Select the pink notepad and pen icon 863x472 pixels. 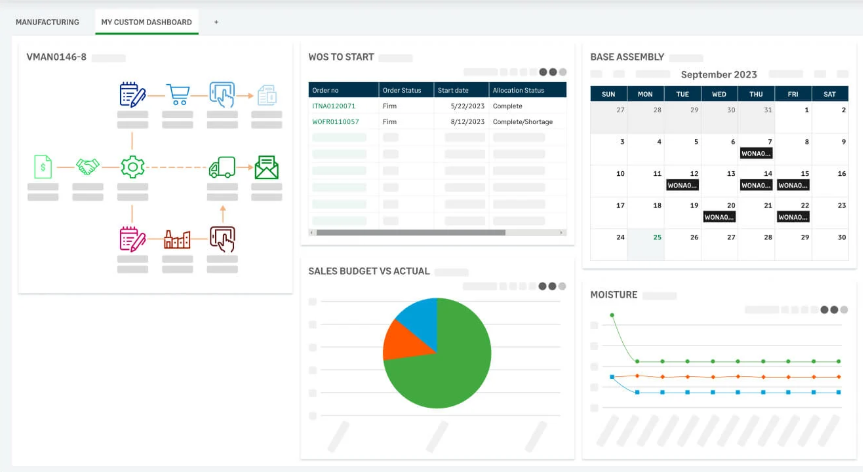point(133,239)
